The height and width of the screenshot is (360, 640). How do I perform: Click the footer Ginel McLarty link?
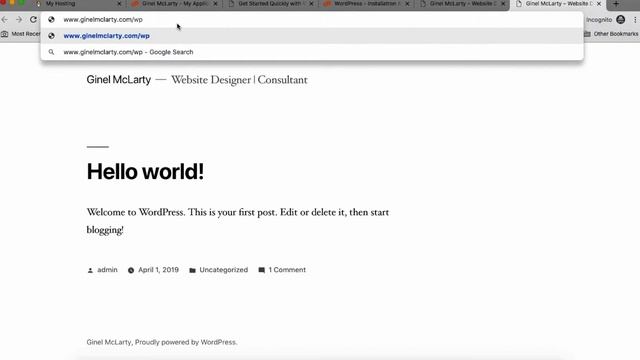point(109,342)
